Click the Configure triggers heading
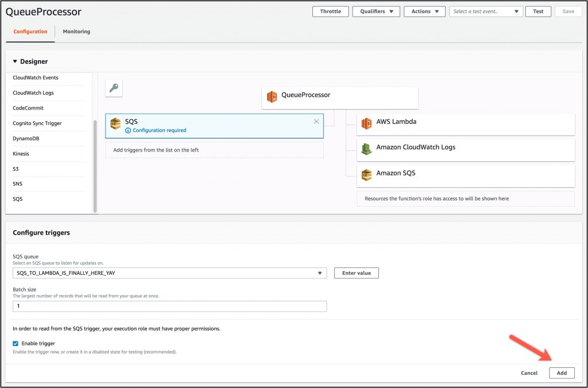Screen dimensions: 588x388 point(41,232)
